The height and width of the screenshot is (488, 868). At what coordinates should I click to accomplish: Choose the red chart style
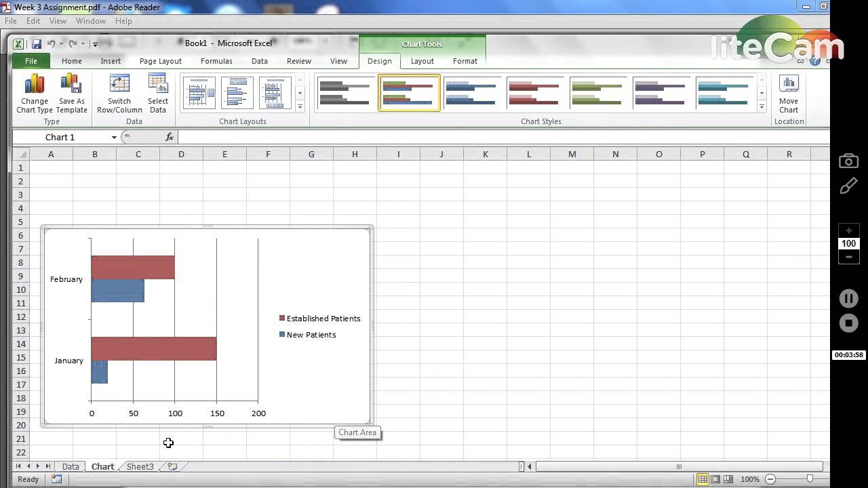click(534, 93)
